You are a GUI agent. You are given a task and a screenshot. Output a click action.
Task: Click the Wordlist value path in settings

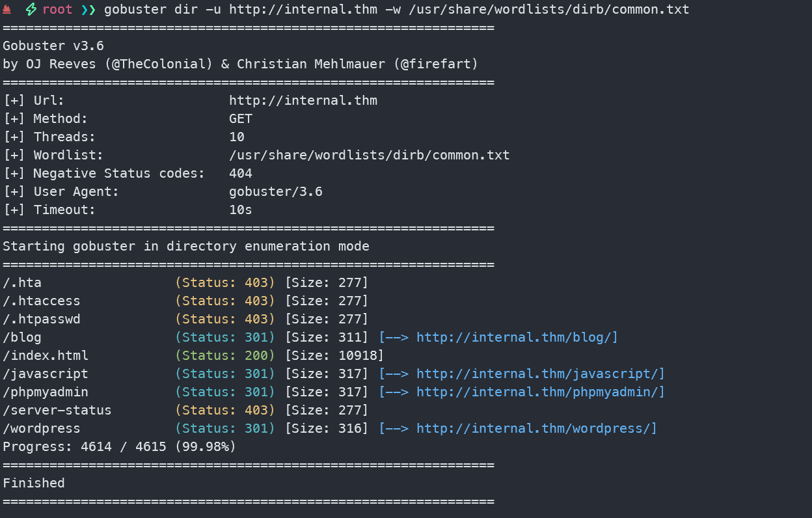click(370, 156)
